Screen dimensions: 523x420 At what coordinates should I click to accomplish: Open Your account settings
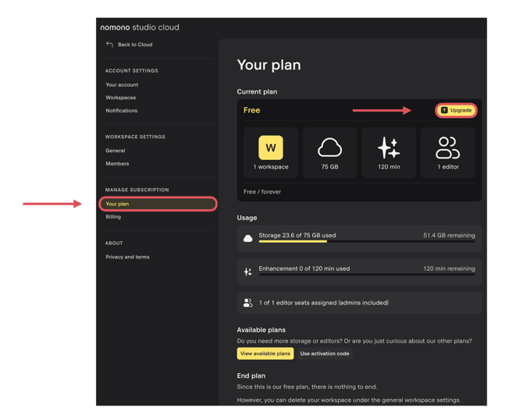pos(122,85)
